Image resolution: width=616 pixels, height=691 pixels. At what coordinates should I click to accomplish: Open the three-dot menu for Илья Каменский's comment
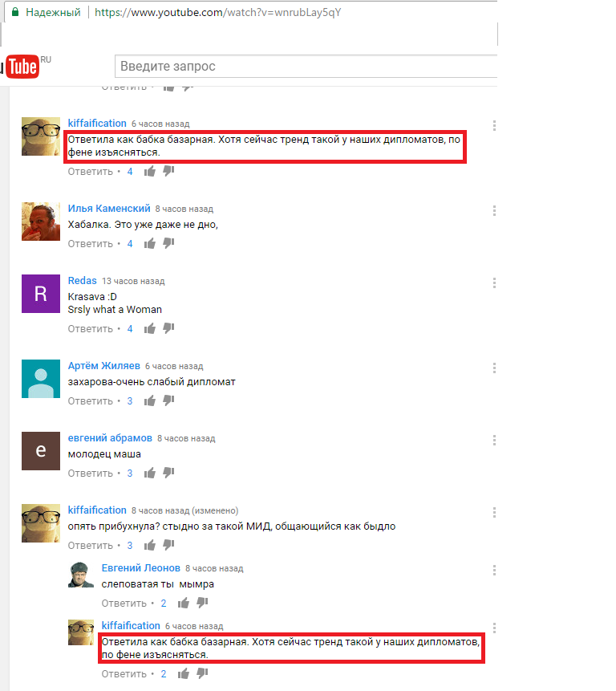[x=494, y=210]
